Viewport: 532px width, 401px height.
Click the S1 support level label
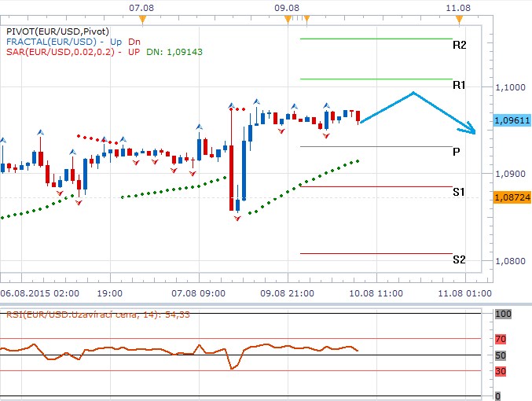[459, 192]
